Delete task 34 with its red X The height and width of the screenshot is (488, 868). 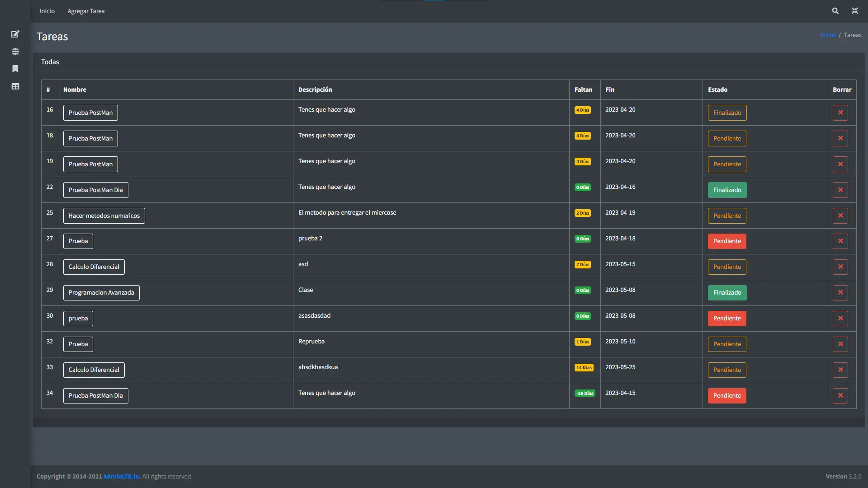pyautogui.click(x=840, y=395)
